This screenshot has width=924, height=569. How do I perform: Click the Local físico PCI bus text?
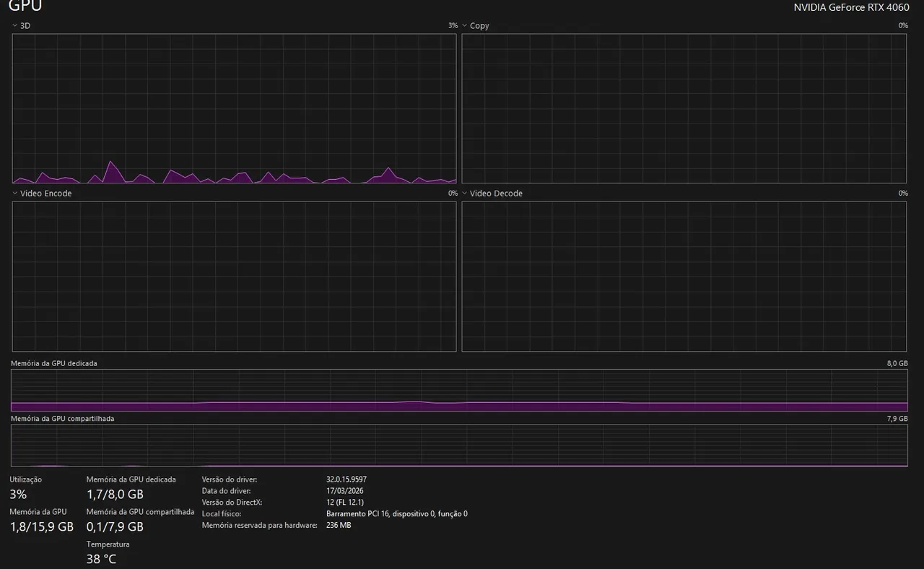pos(397,514)
